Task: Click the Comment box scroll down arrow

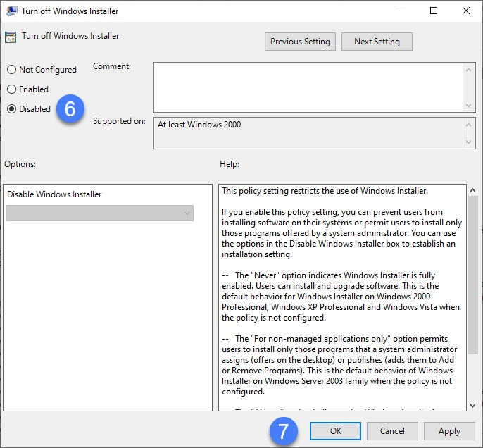Action: pyautogui.click(x=468, y=106)
